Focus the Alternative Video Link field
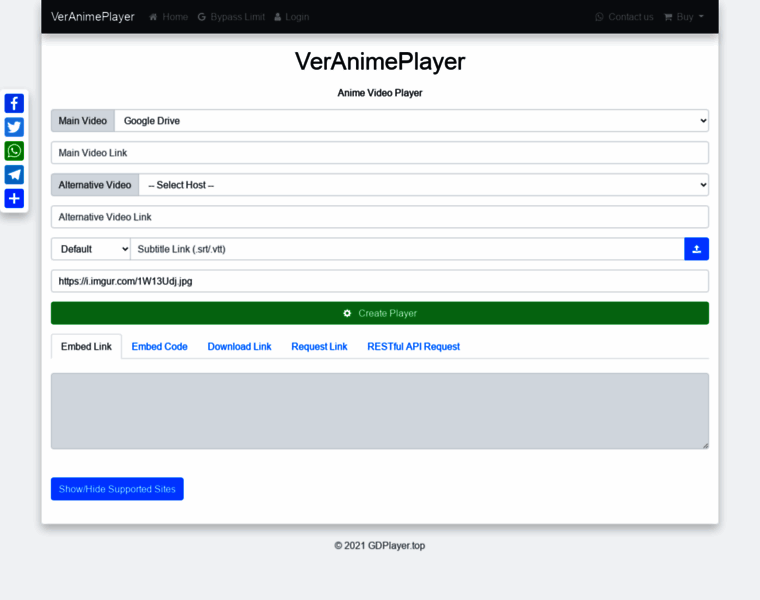Image resolution: width=760 pixels, height=600 pixels. (380, 217)
